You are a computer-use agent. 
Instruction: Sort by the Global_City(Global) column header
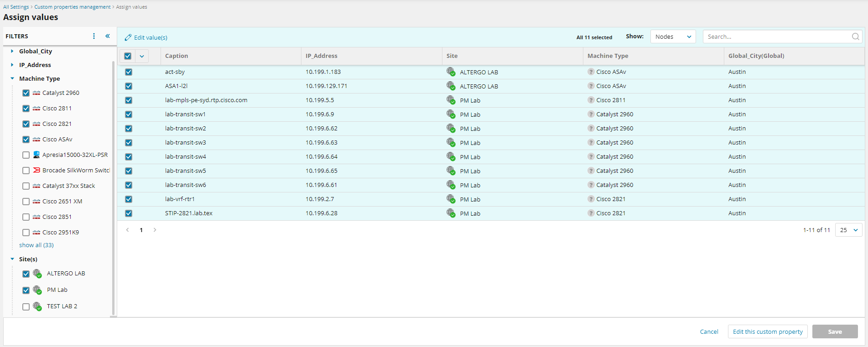[756, 56]
